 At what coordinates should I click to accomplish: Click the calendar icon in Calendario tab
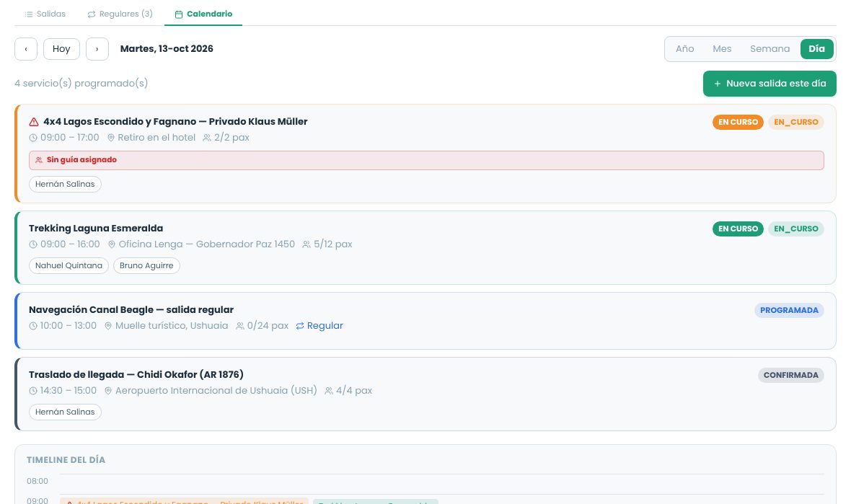click(179, 14)
